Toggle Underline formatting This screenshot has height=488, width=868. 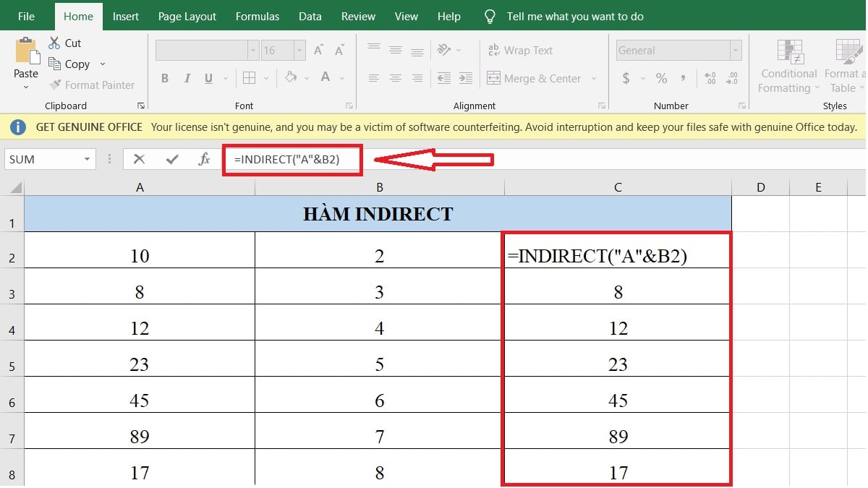[x=209, y=78]
